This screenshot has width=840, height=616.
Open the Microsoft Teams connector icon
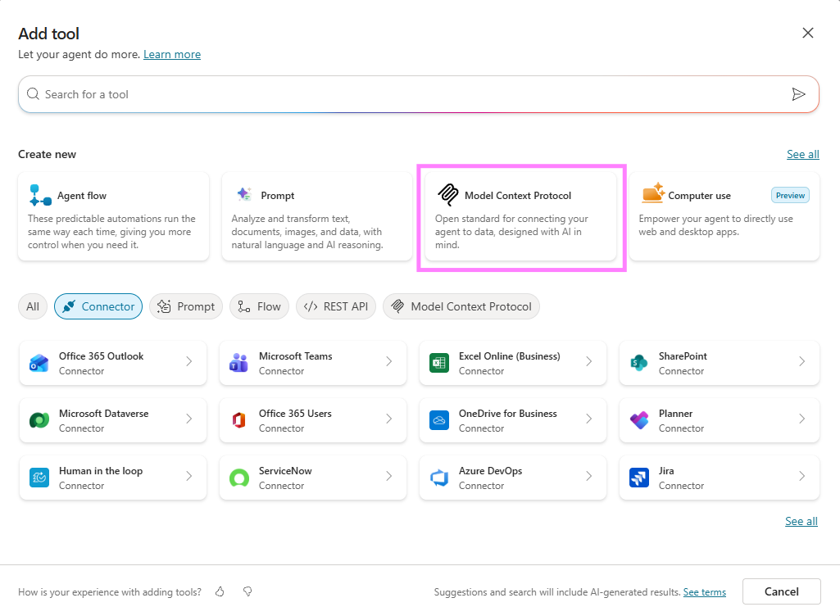[239, 363]
